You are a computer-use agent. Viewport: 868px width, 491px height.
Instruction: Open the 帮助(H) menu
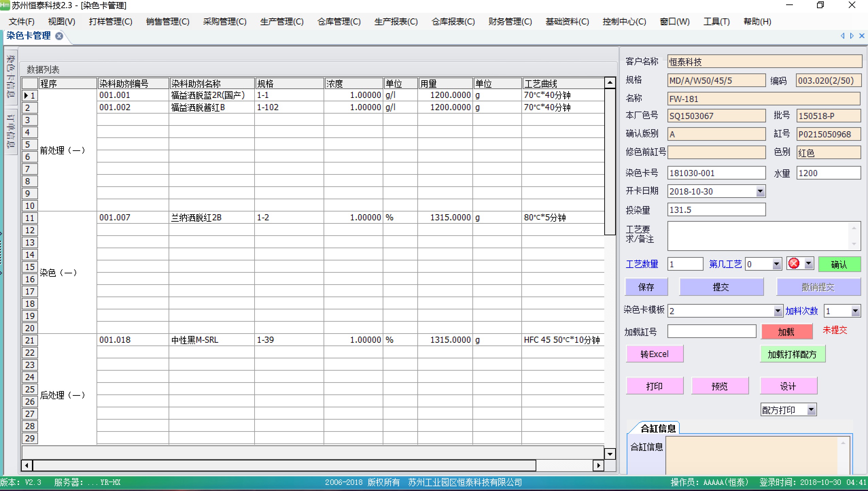click(x=757, y=22)
